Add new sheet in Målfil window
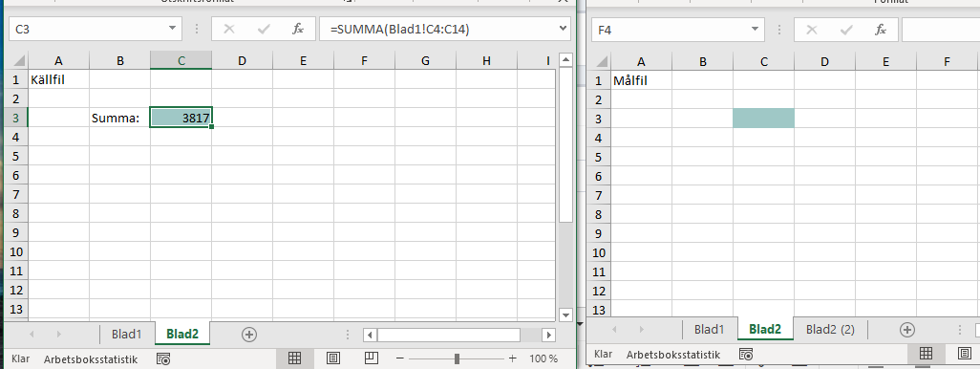980x369 pixels. 906,329
